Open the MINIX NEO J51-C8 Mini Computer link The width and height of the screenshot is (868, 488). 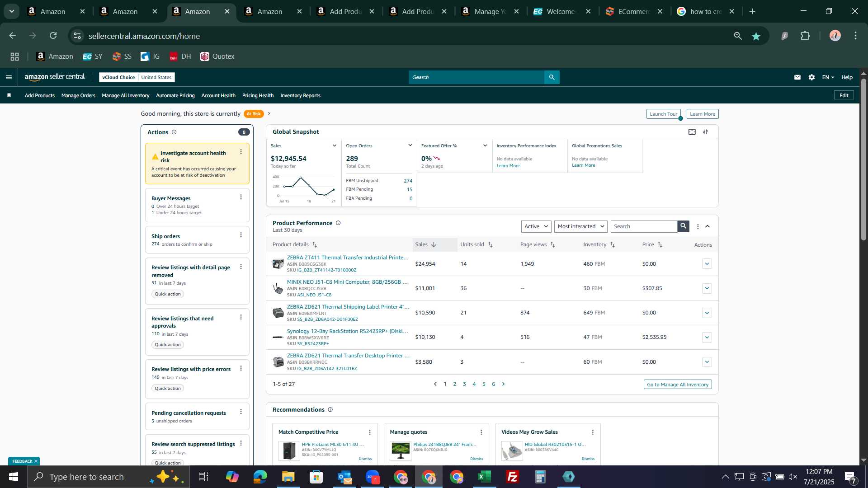click(x=347, y=282)
